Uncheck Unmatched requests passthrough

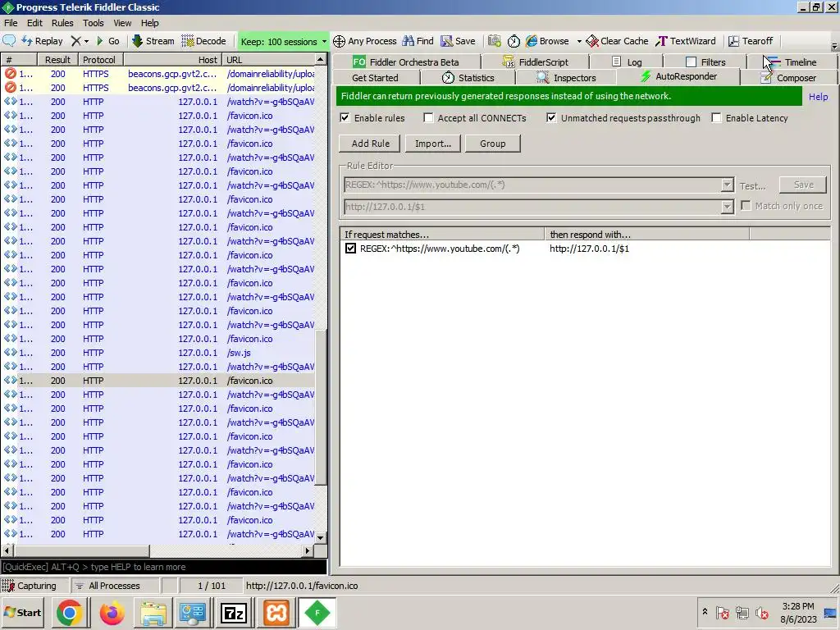coord(551,118)
